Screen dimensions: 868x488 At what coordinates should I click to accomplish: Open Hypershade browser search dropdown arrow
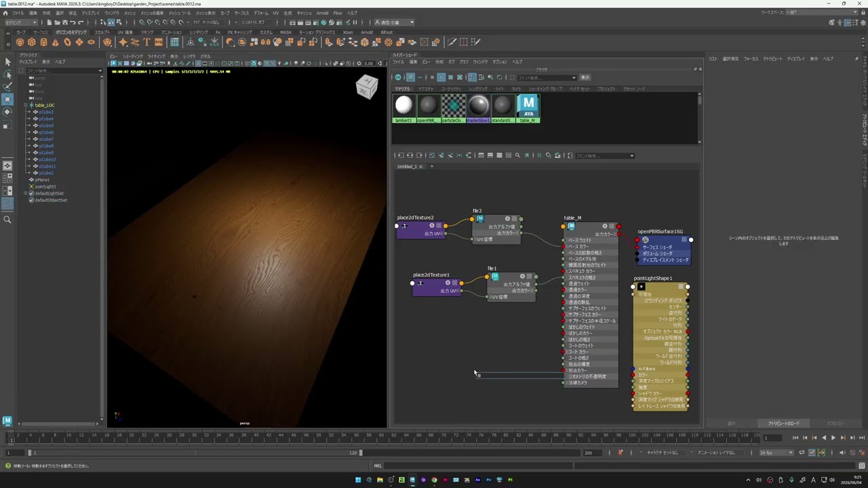[574, 77]
